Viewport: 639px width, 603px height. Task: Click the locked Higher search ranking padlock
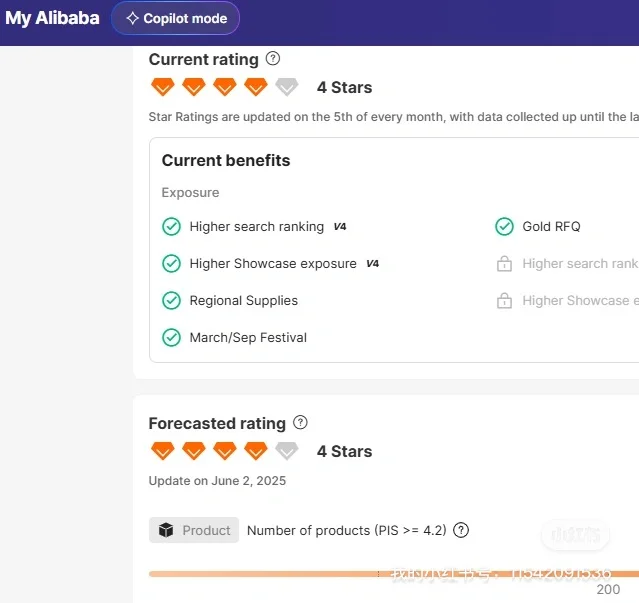pyautogui.click(x=504, y=264)
